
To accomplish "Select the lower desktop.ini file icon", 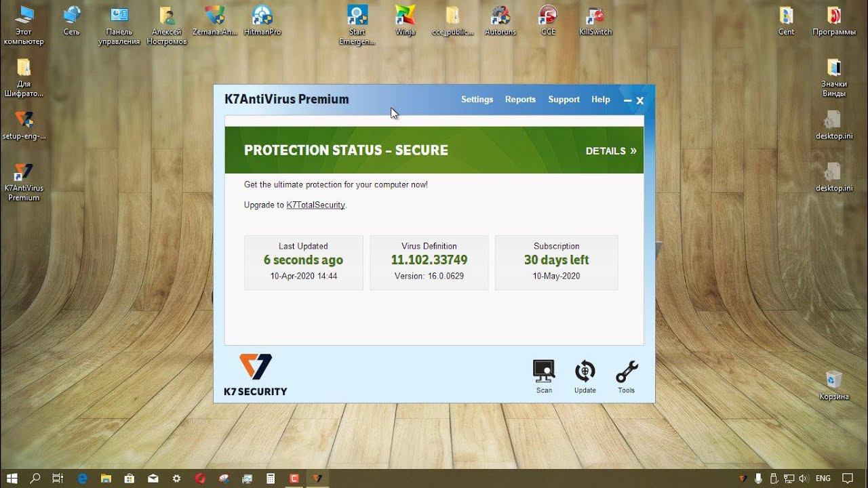I will point(834,177).
